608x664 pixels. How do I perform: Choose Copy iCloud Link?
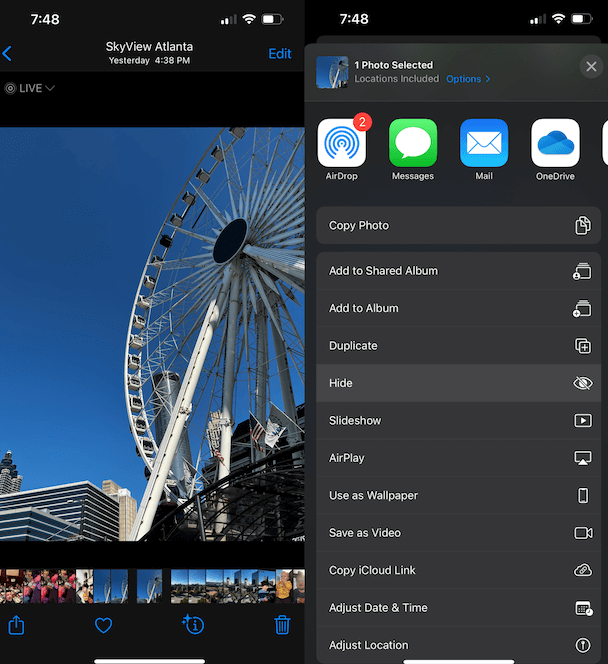pyautogui.click(x=459, y=570)
